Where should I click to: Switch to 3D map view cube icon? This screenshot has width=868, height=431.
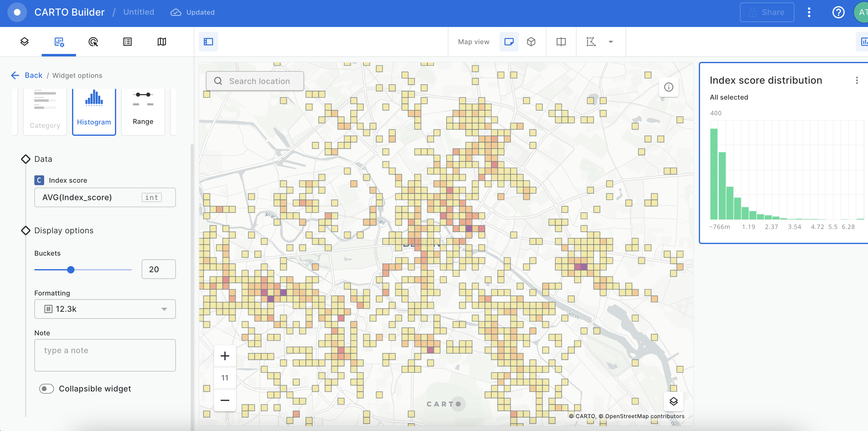coord(531,42)
